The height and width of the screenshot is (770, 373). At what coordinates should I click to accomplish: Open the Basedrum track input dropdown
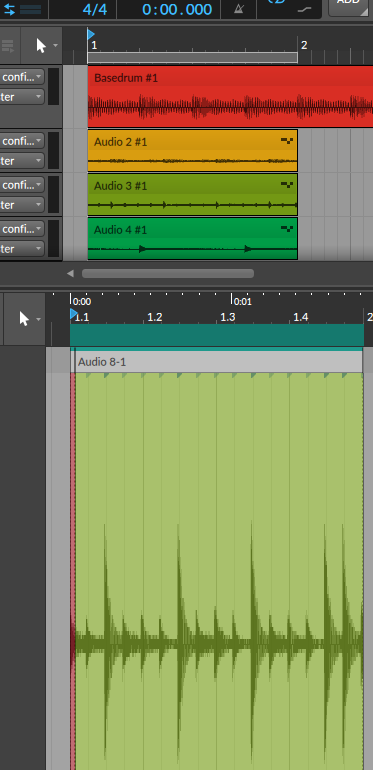[22, 77]
